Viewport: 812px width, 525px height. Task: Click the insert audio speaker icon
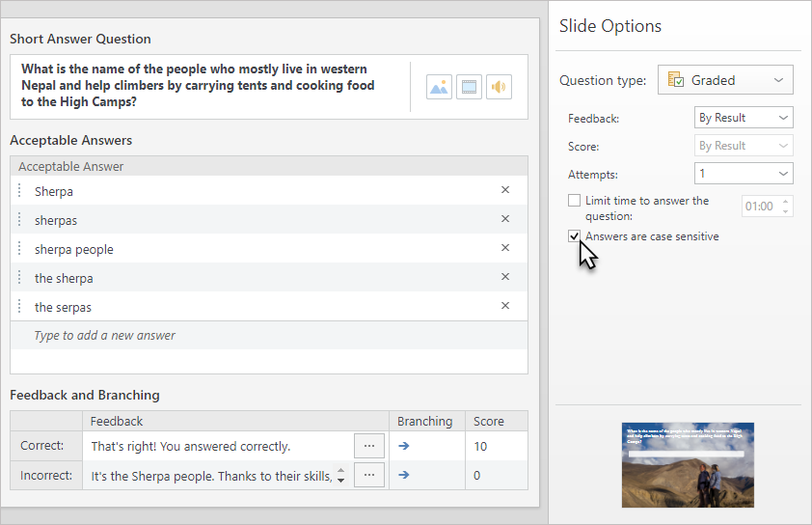point(499,87)
